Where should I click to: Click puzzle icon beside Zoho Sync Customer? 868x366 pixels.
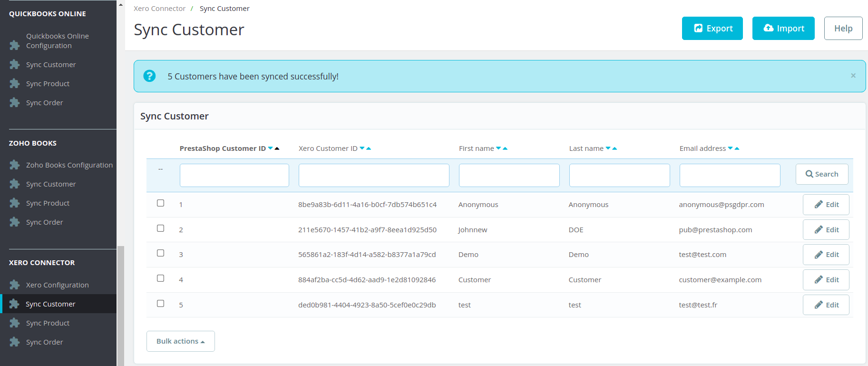pos(15,184)
